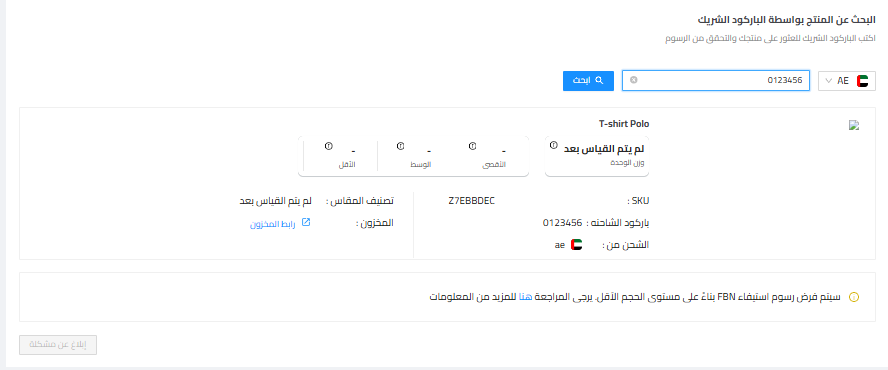Select the T-shirt Polo product title
888x370 pixels.
tap(624, 124)
